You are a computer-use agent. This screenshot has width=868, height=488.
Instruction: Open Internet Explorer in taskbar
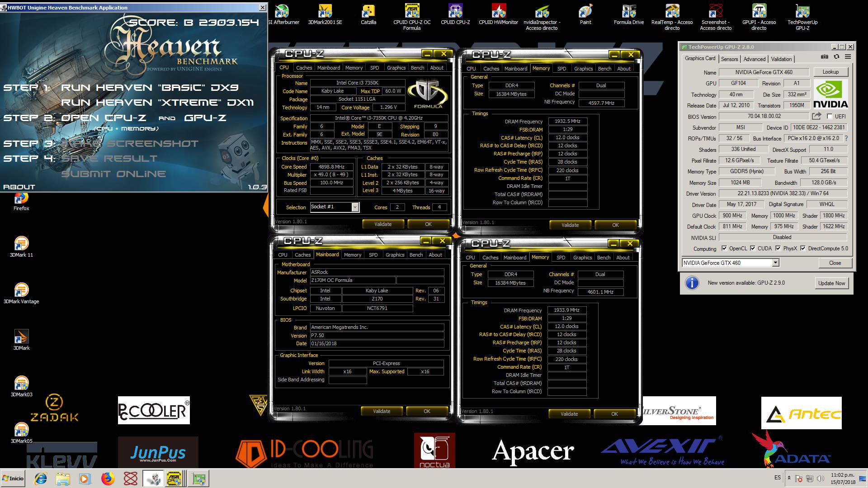click(41, 479)
